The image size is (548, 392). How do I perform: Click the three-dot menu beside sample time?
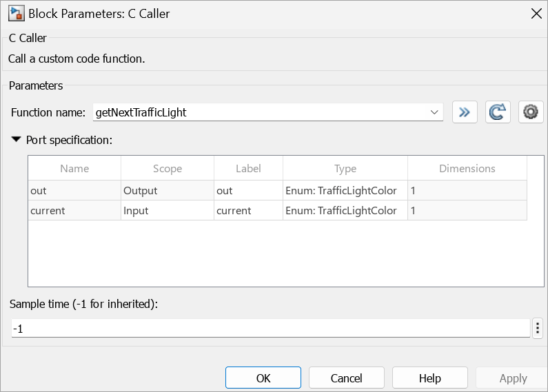click(x=538, y=329)
